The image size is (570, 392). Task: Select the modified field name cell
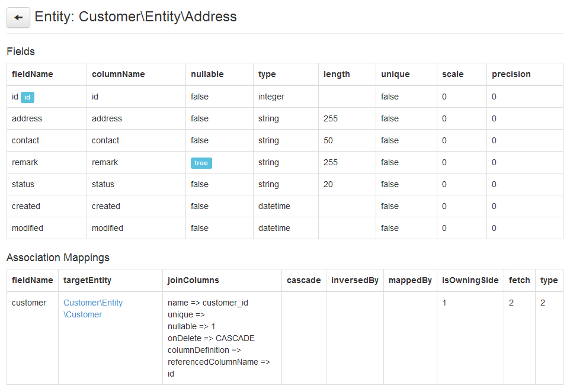click(27, 228)
